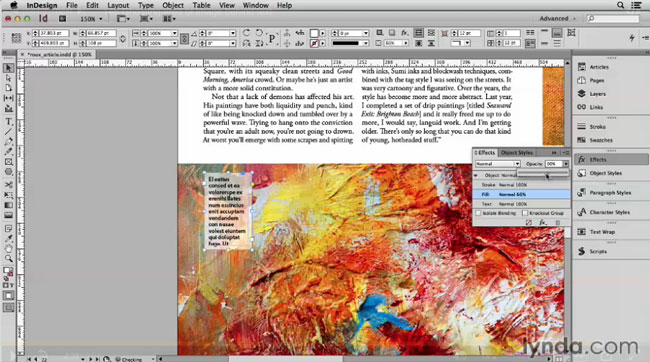Open the Swatches panel

click(x=601, y=140)
